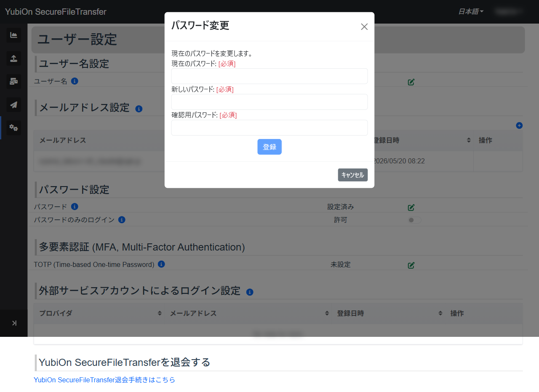Close the パスワード変更 dialog with X

[364, 27]
